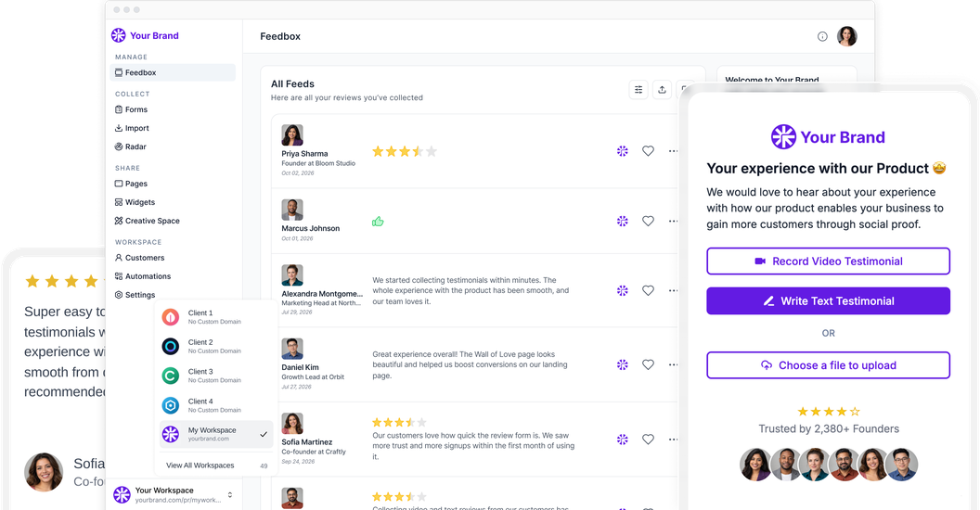This screenshot has width=980, height=510.
Task: Switch to Client 3 workspace
Action: pos(216,376)
